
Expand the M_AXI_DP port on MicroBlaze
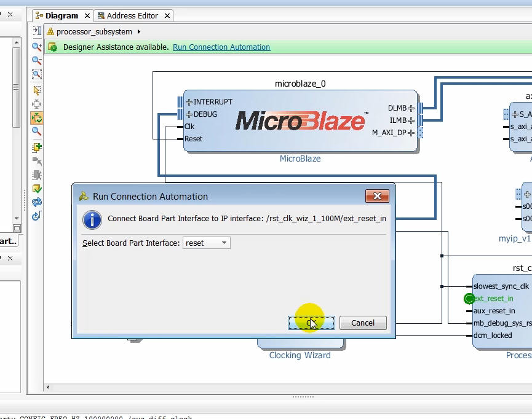[410, 133]
